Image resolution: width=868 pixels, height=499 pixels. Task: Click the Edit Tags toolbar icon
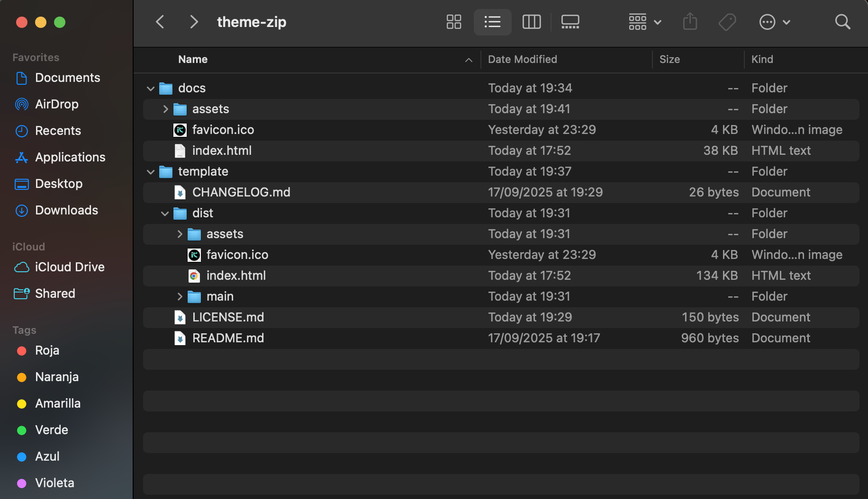point(727,22)
